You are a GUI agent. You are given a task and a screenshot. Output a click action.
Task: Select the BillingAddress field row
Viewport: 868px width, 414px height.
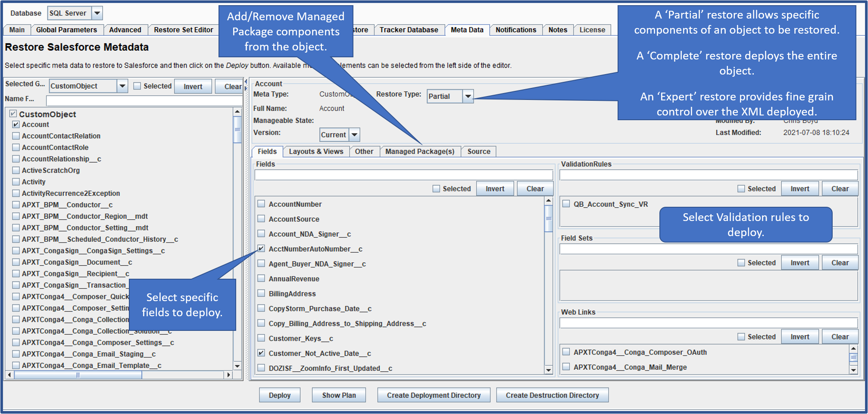[x=292, y=293]
